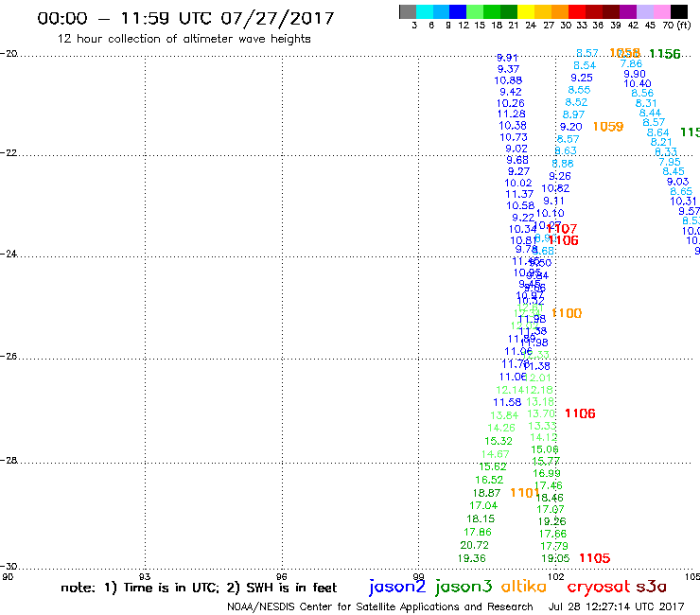700x615 pixels.
Task: Click the green 'jason3' legend label
Action: [464, 587]
